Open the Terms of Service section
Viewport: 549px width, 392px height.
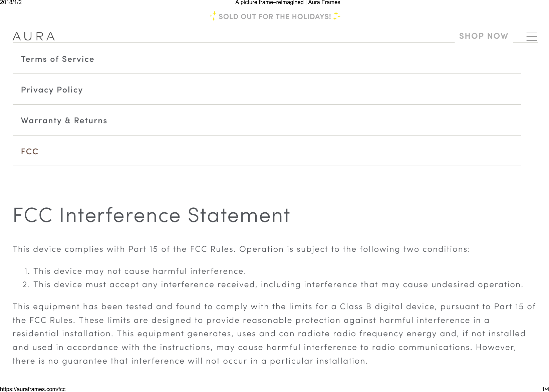(x=57, y=59)
